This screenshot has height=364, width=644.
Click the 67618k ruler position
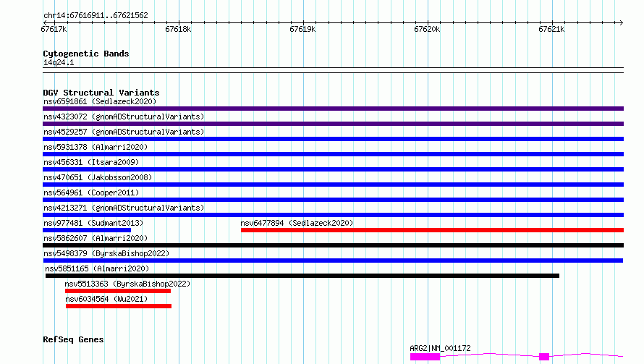[x=178, y=29]
